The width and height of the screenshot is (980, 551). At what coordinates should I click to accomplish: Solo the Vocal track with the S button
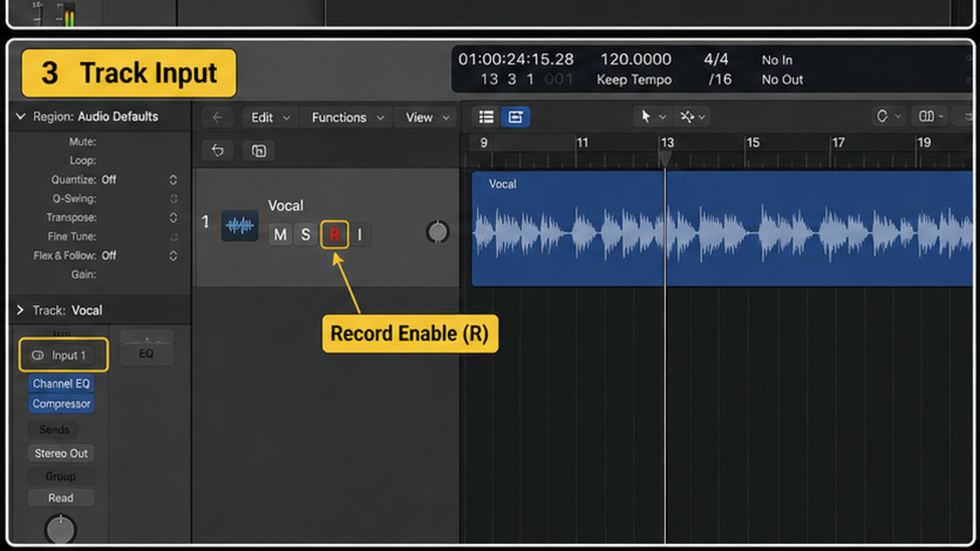305,235
